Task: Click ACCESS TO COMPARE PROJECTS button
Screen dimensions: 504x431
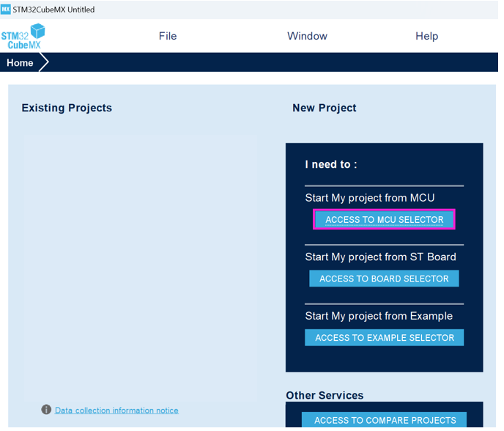Action: coord(385,420)
